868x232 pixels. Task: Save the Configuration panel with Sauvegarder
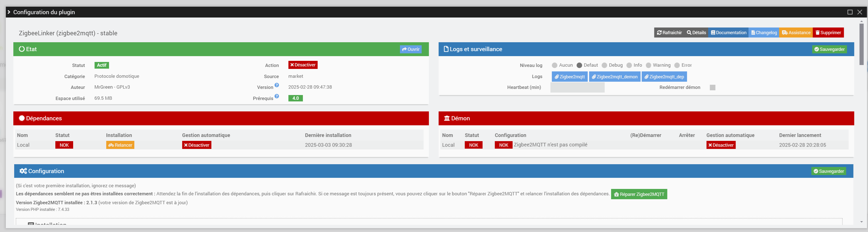coord(829,171)
